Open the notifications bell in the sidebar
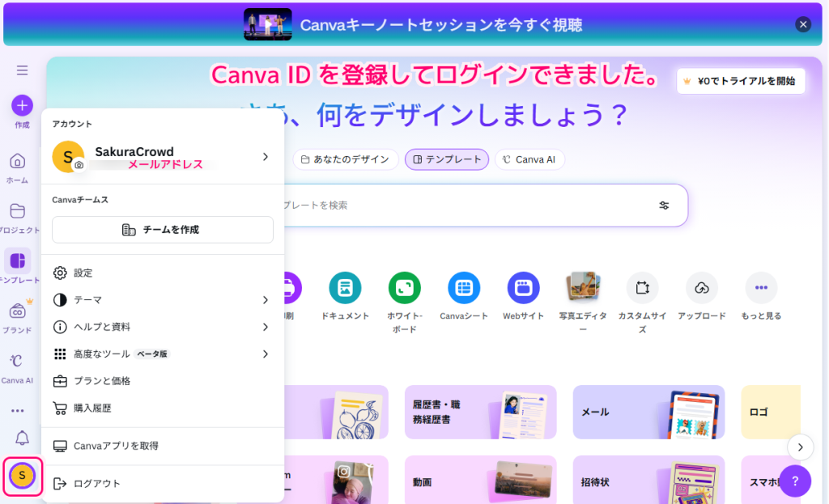829x504 pixels. point(22,438)
